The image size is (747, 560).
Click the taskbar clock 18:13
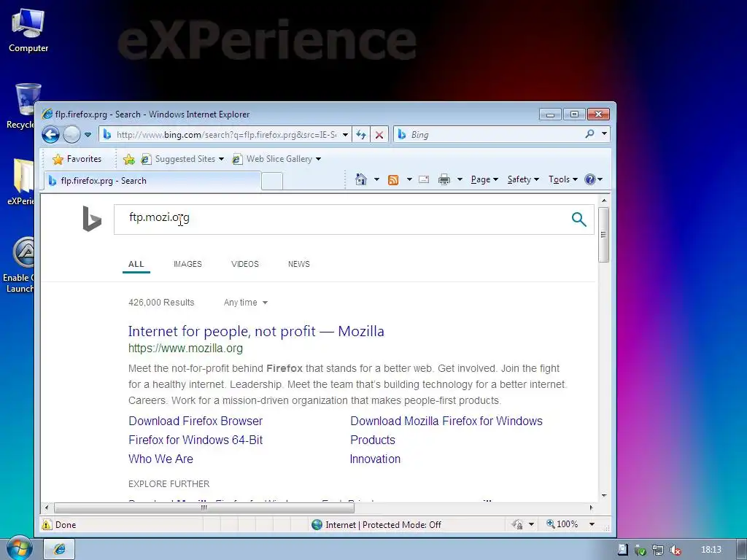pyautogui.click(x=711, y=550)
